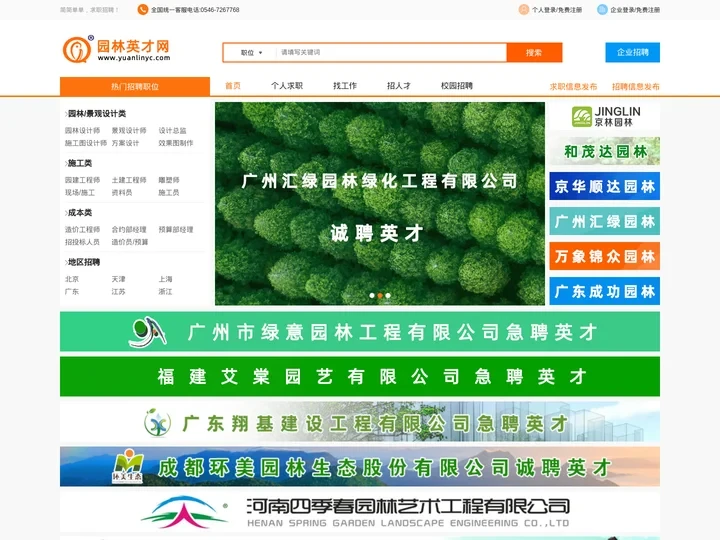Go to the 首页 menu item
Viewport: 720px width, 540px height.
click(233, 86)
